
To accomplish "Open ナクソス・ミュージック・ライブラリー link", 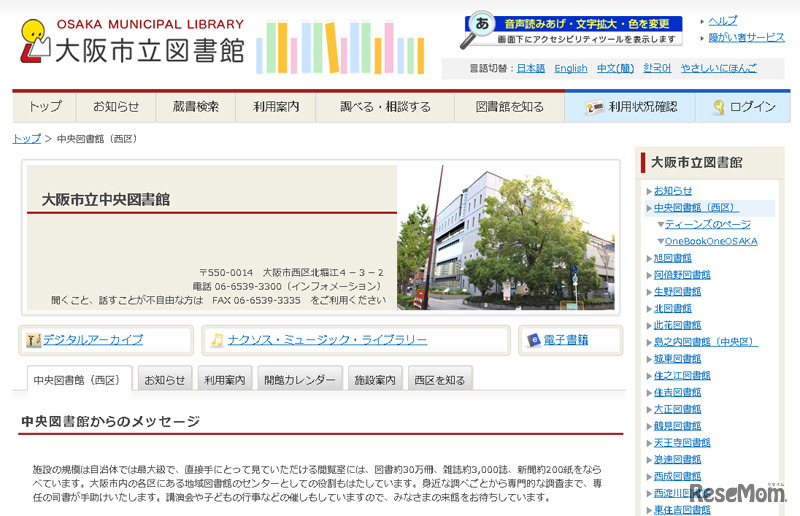I will coord(327,340).
